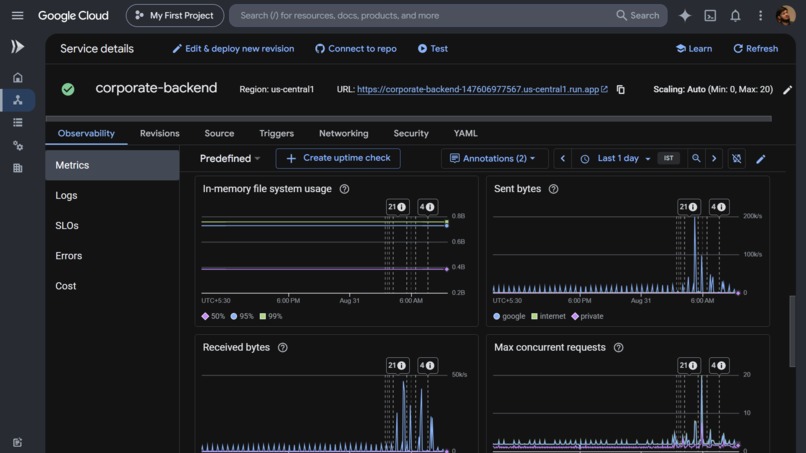Image resolution: width=806 pixels, height=453 pixels.
Task: Click the release notes icon at sidebar bottom
Action: click(x=17, y=442)
